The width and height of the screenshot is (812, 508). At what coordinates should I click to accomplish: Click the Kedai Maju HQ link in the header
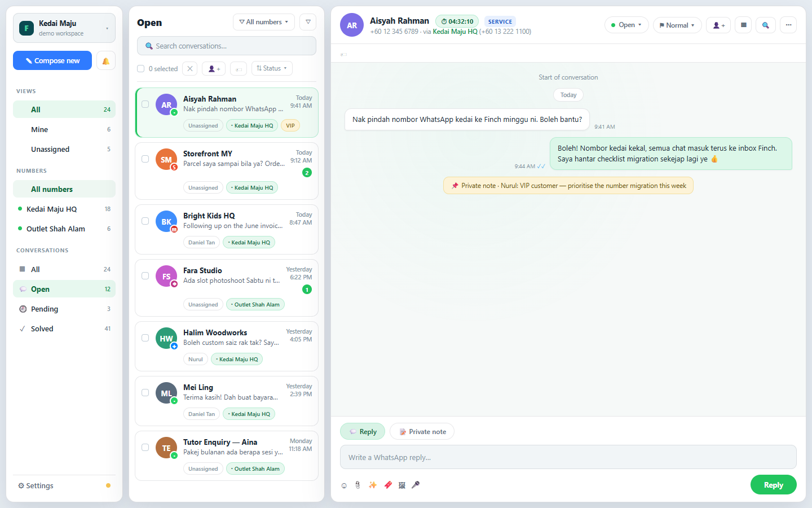click(x=455, y=32)
